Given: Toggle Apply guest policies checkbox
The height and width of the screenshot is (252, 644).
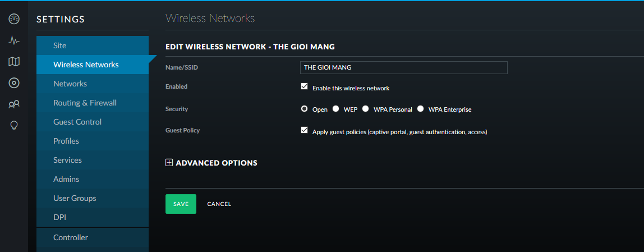Looking at the screenshot, I should 305,130.
